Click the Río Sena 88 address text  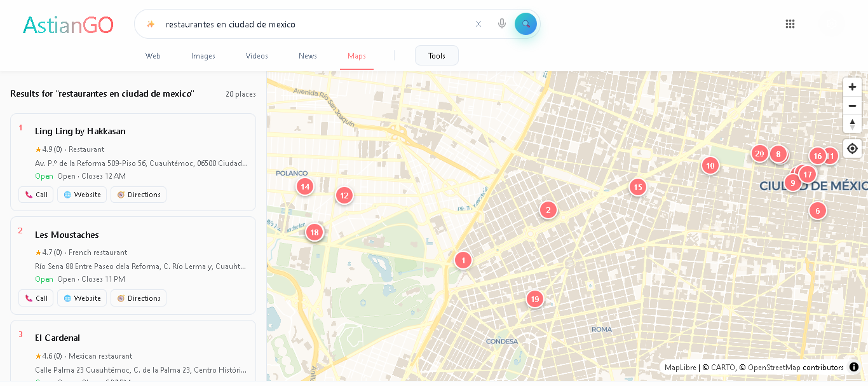[x=140, y=266]
